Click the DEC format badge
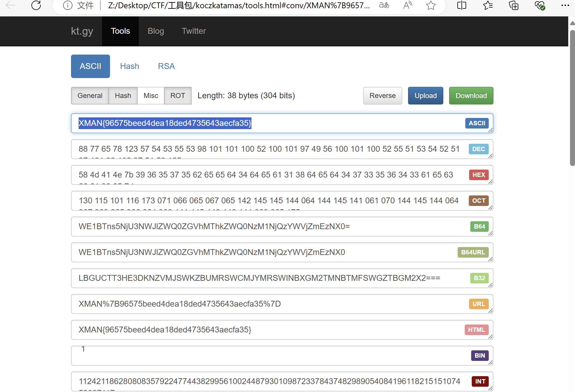The width and height of the screenshot is (575, 392). click(x=478, y=149)
